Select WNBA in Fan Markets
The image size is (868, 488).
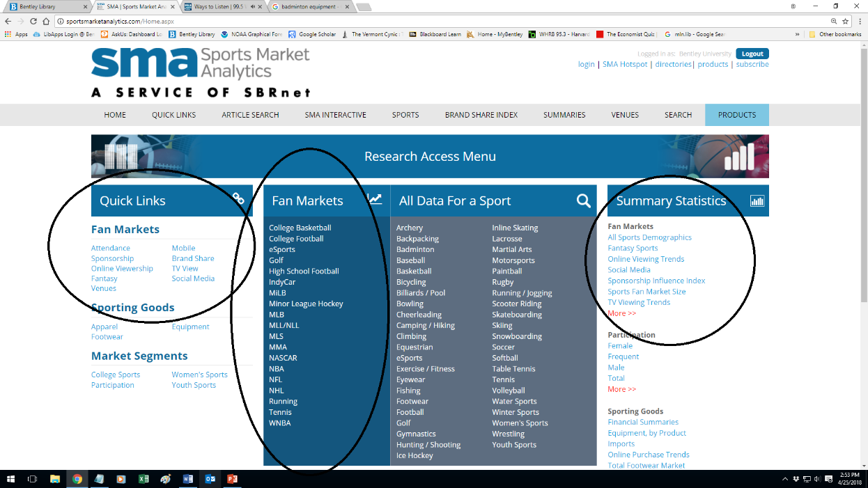coord(280,423)
